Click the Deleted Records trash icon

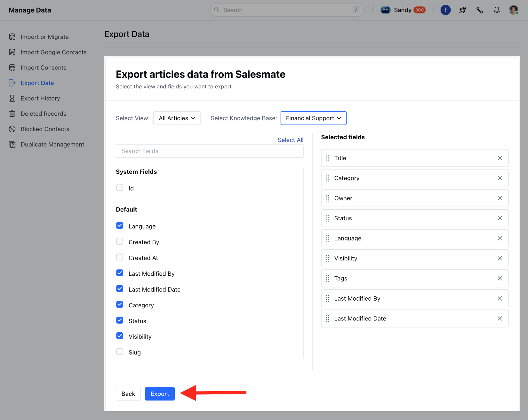point(12,114)
